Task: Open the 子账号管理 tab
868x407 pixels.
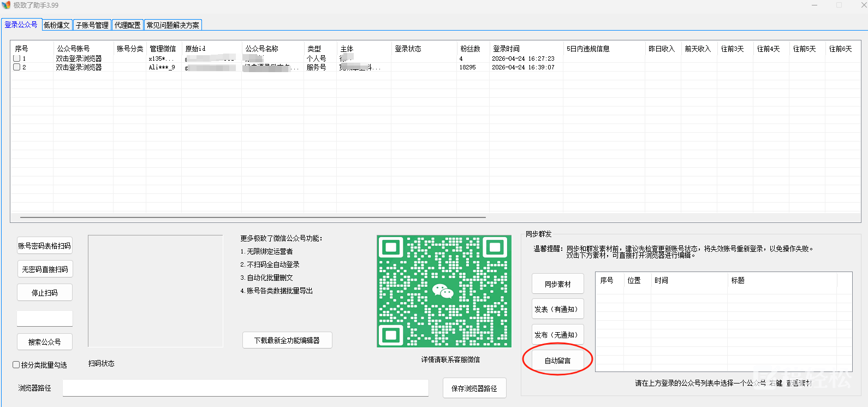Action: pyautogui.click(x=92, y=25)
